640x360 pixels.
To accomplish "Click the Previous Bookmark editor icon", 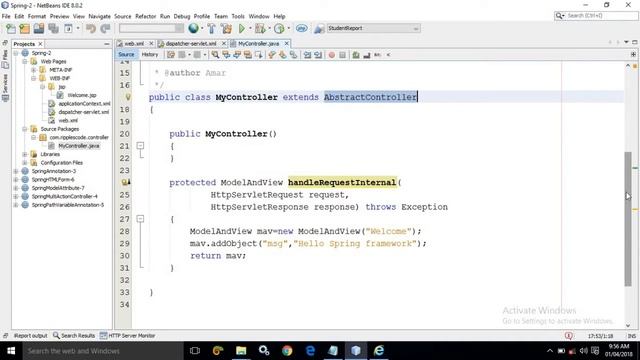I will (x=272, y=55).
